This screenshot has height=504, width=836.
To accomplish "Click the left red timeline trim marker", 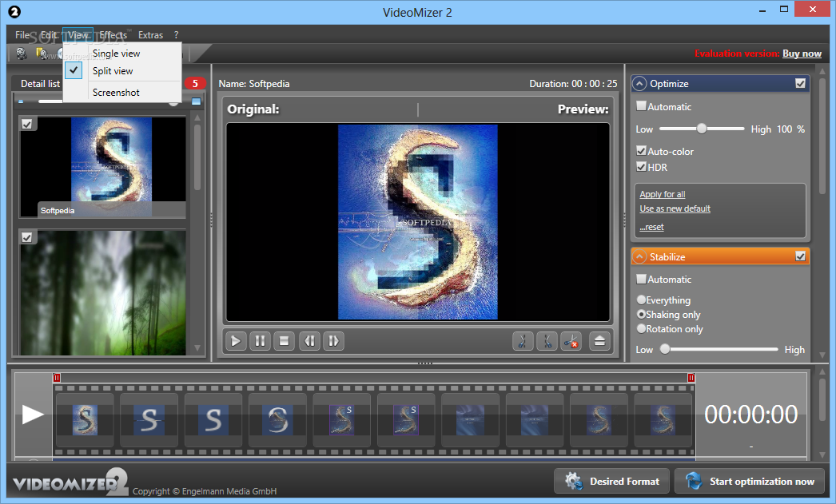I will [57, 378].
